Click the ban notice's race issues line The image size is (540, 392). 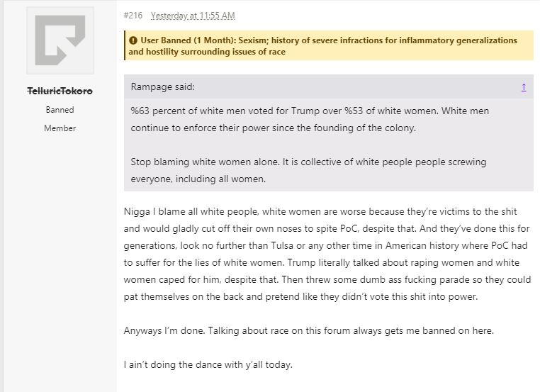point(207,52)
